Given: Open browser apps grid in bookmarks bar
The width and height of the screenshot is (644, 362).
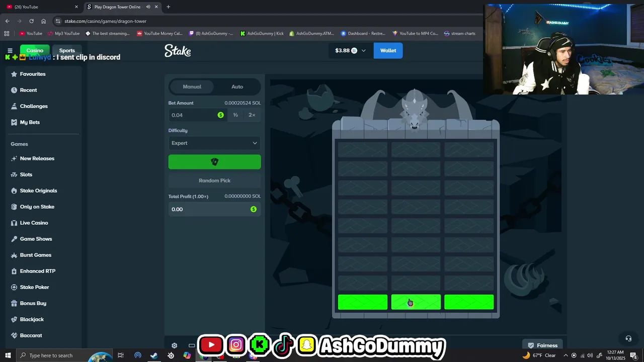Looking at the screenshot, I should (7, 34).
